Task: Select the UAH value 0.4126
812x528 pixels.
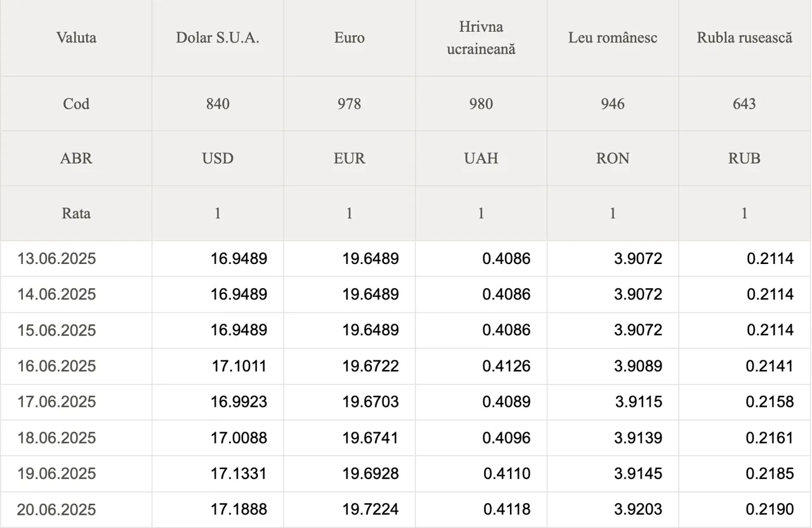Action: point(506,366)
